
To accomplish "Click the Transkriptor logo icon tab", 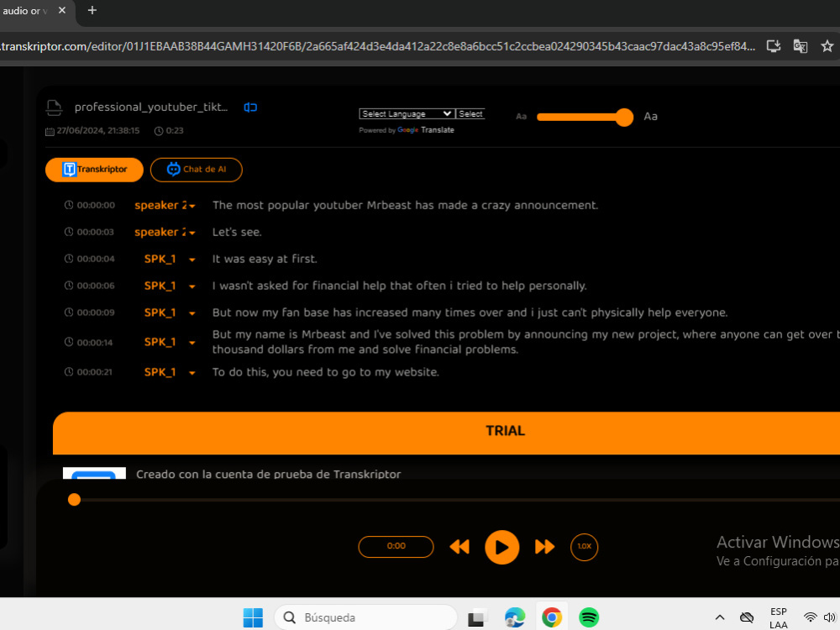I will pyautogui.click(x=94, y=170).
